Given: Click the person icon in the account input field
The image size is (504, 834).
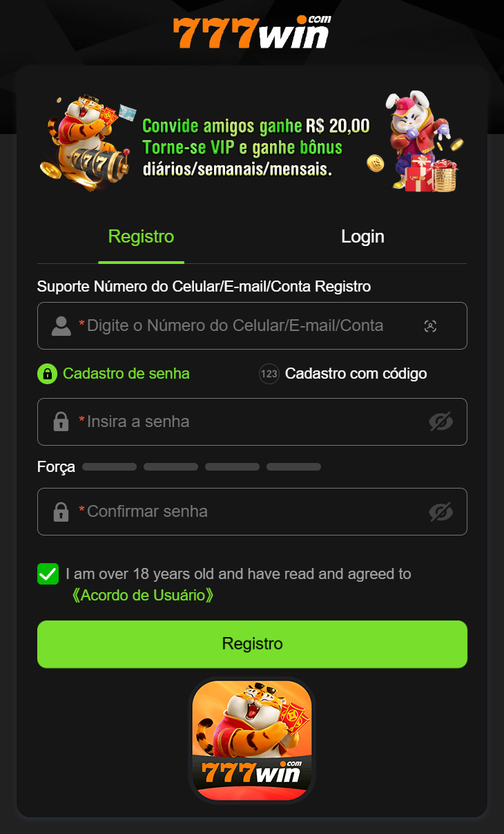Looking at the screenshot, I should coord(61,325).
